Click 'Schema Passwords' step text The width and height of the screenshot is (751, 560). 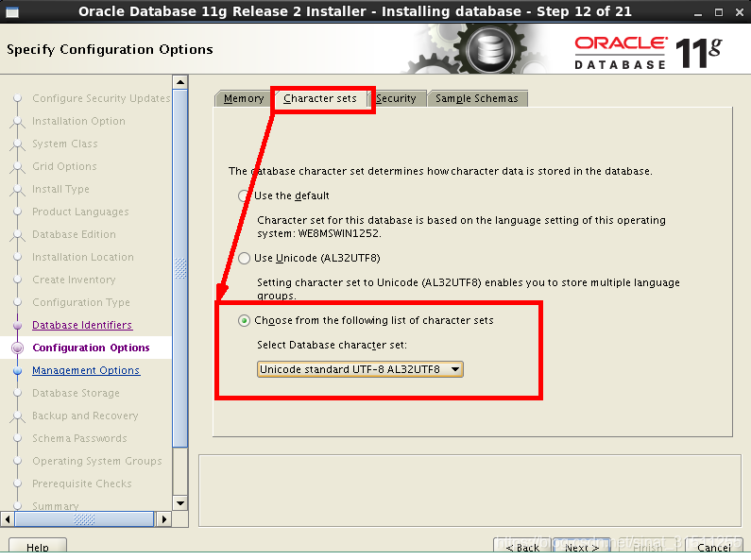[x=79, y=438]
